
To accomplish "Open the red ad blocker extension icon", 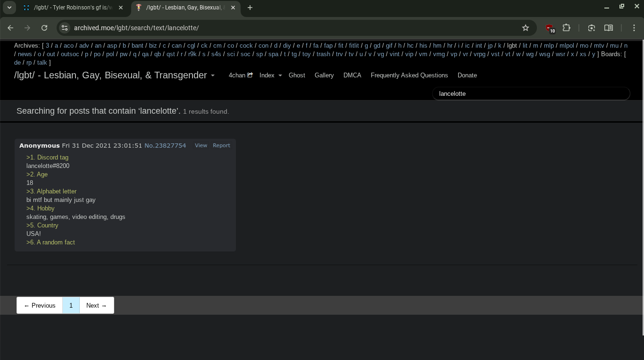I will tap(550, 28).
